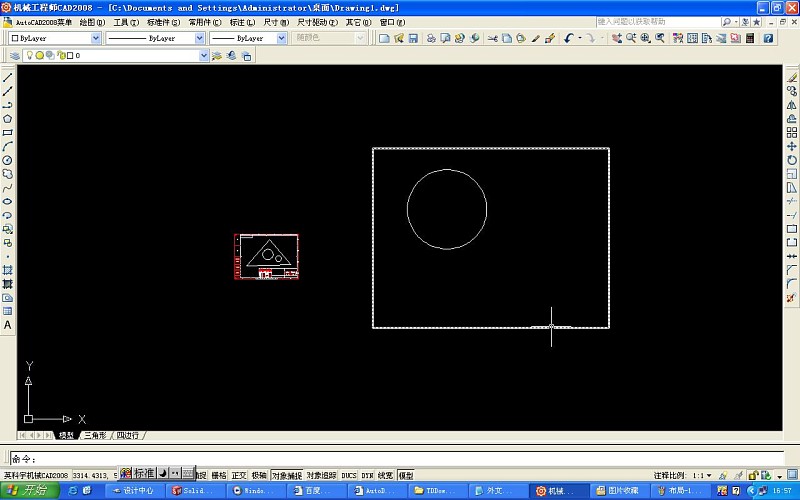This screenshot has width=800, height=500.
Task: Switch to 设计中心 taskbar window
Action: point(134,490)
